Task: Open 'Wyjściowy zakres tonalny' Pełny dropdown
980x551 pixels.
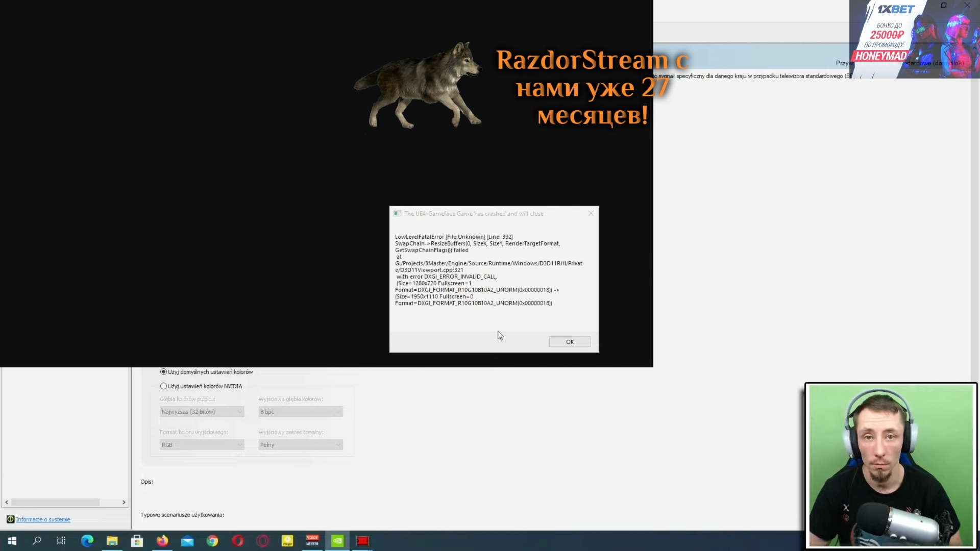Action: [301, 445]
